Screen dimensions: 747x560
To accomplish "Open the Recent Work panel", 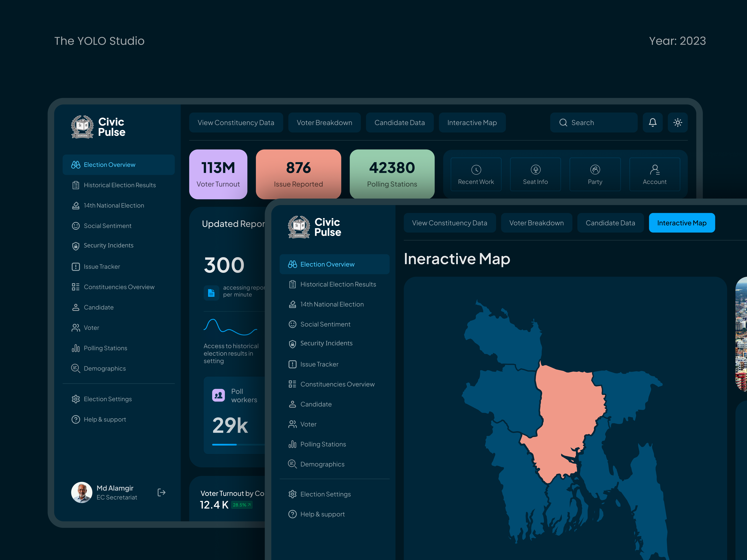I will [476, 174].
